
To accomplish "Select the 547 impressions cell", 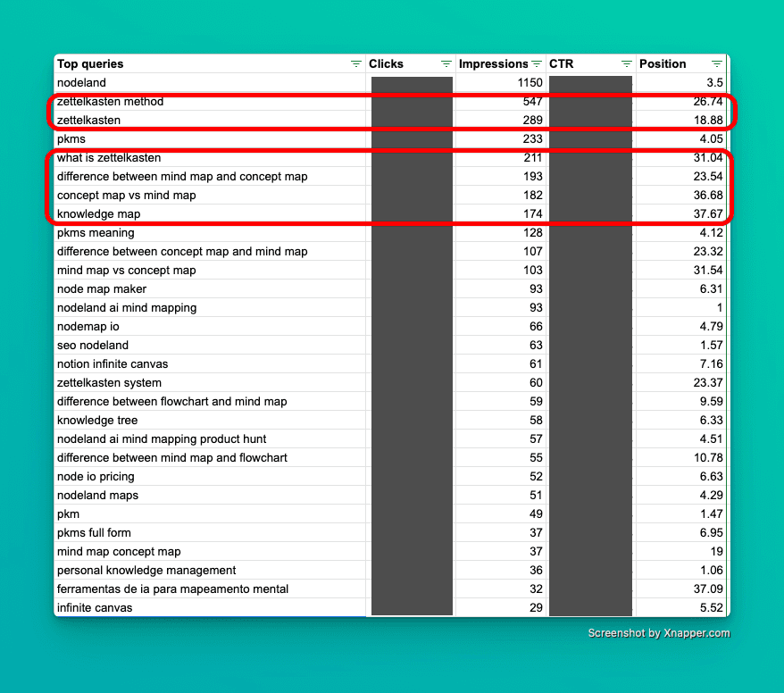I will 501,102.
